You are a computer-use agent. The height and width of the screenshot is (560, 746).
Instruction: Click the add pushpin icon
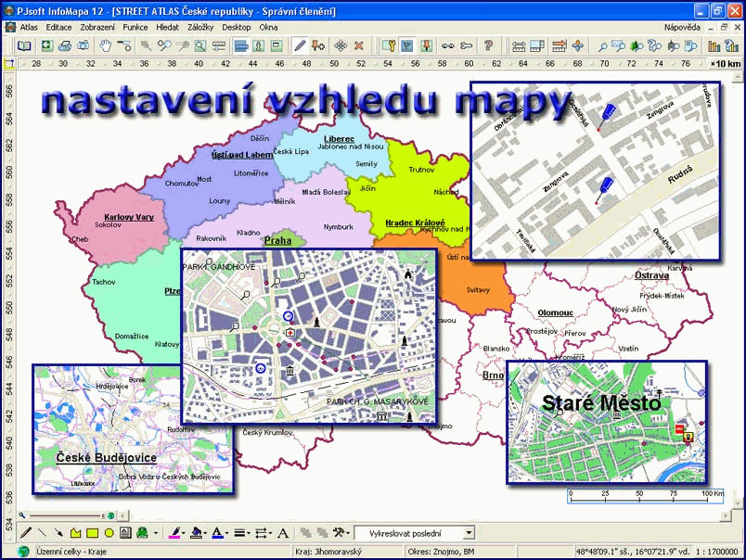(318, 46)
